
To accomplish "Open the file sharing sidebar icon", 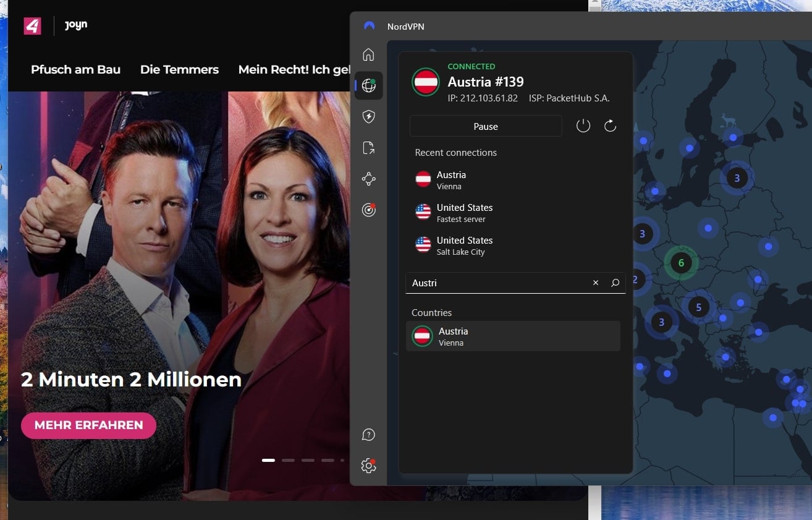I will tap(368, 147).
